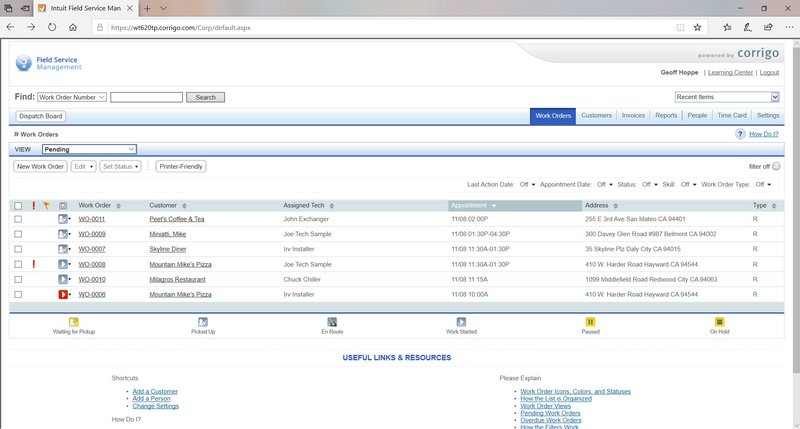Open status icon for work order WO-0008

[x=63, y=264]
